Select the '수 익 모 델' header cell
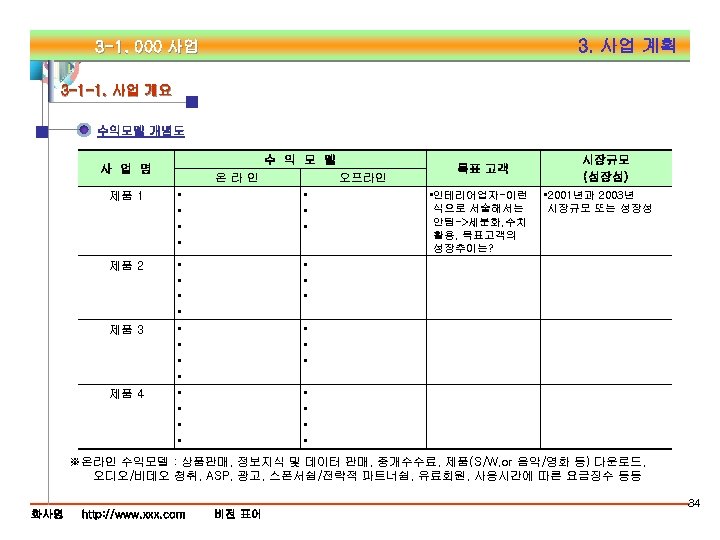Image resolution: width=720 pixels, height=540 pixels. [300, 160]
